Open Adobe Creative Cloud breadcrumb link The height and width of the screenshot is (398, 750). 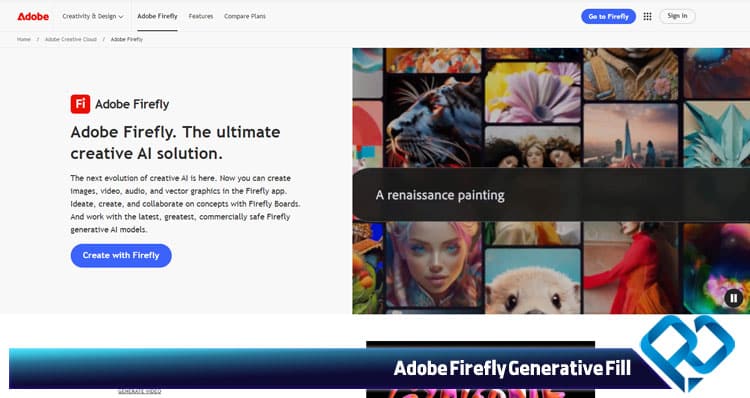pos(71,39)
